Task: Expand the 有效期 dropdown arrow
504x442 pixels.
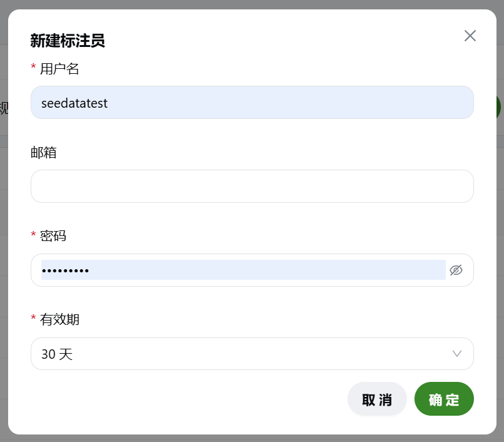Action: pyautogui.click(x=457, y=354)
